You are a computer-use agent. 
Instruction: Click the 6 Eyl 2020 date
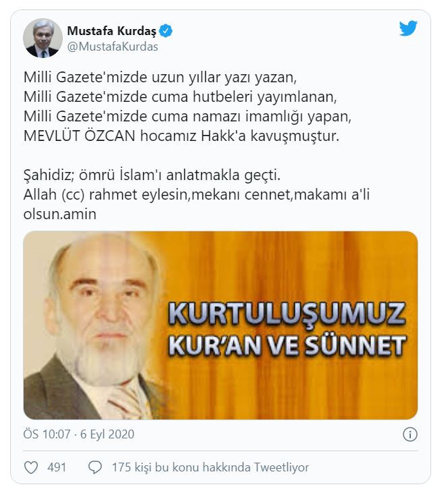pyautogui.click(x=107, y=434)
